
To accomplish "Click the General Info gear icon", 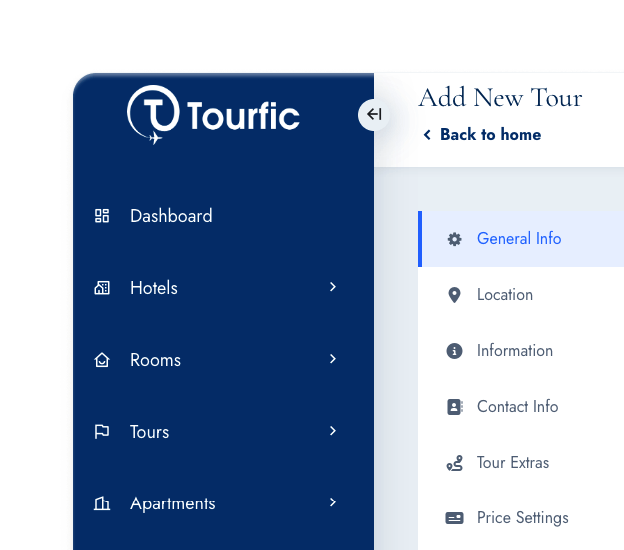I will pyautogui.click(x=455, y=239).
